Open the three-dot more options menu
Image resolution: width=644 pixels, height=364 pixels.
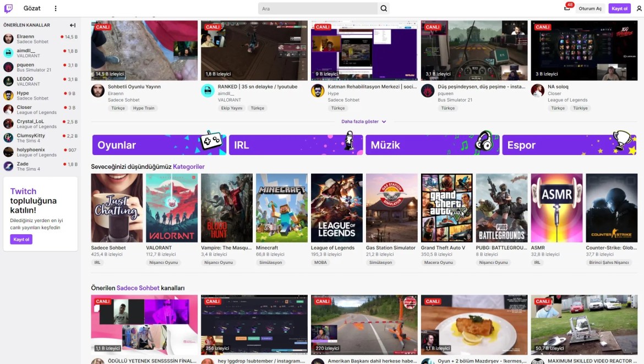pyautogui.click(x=56, y=8)
